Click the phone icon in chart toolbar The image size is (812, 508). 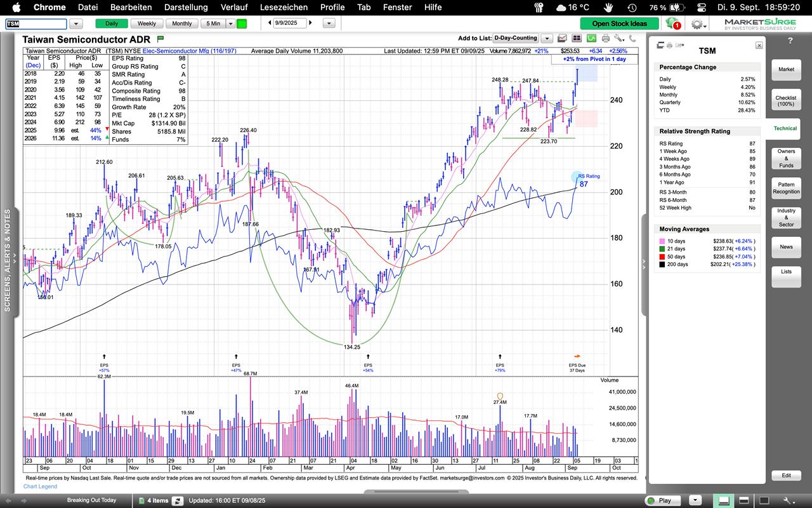(633, 39)
